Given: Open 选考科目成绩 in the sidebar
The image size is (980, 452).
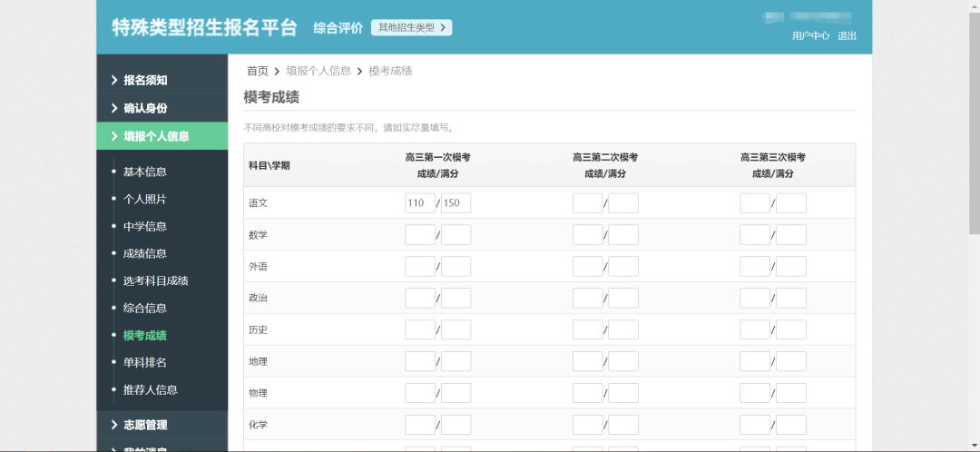Looking at the screenshot, I should click(156, 280).
